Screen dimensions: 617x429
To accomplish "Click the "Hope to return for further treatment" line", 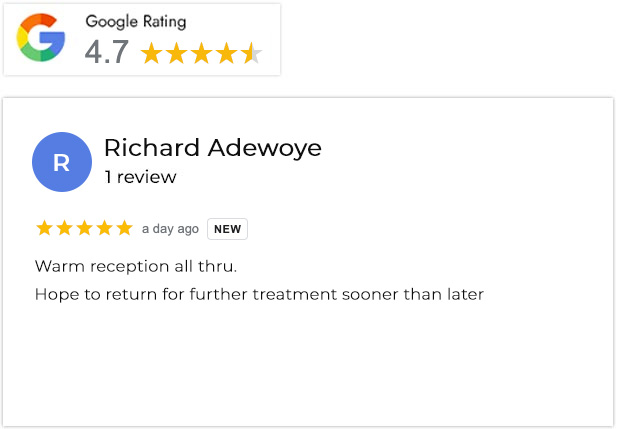I will (x=259, y=294).
